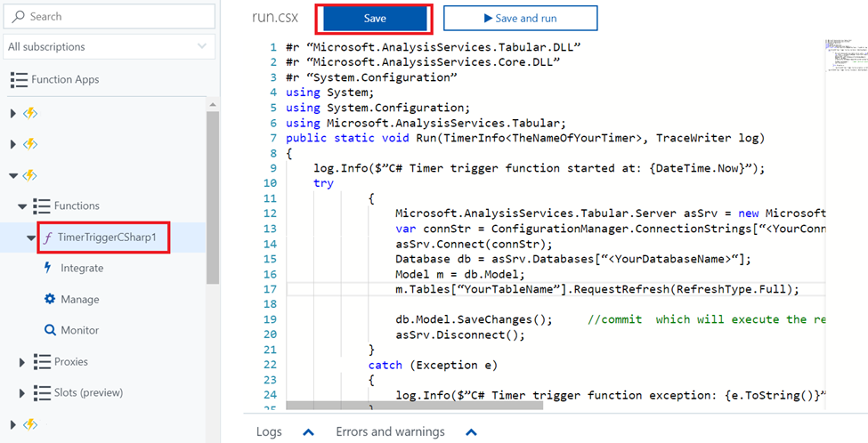Click the 'asSrv.Connect(connStr);' line
This screenshot has width=868, height=443.
(x=474, y=245)
